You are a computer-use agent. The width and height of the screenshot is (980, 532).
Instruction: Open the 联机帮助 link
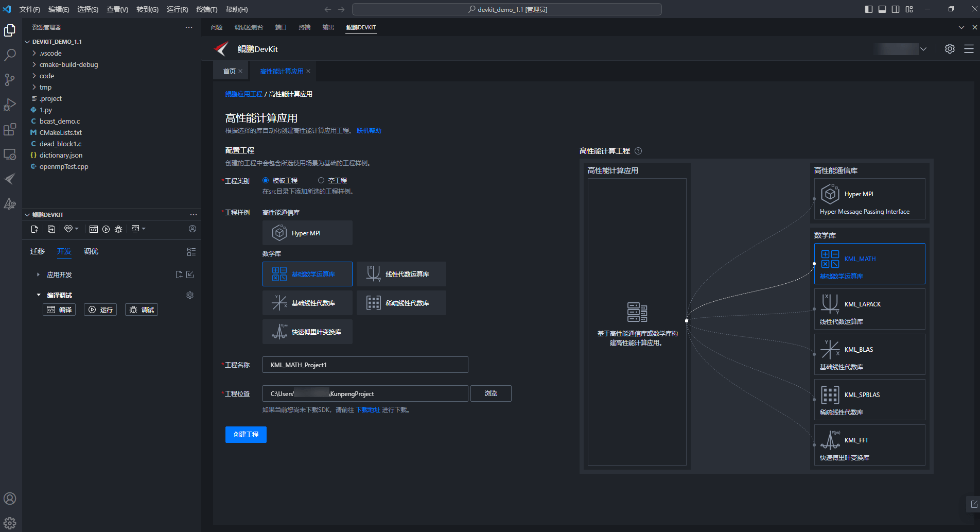tap(369, 131)
